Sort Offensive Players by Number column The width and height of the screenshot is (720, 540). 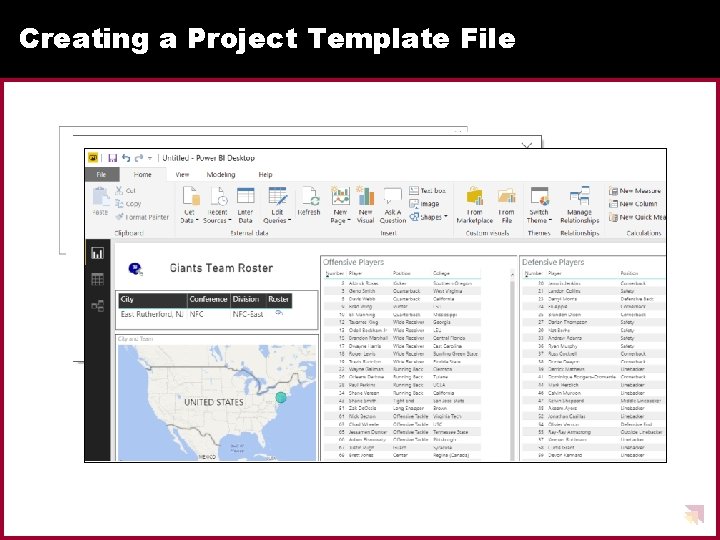335,273
